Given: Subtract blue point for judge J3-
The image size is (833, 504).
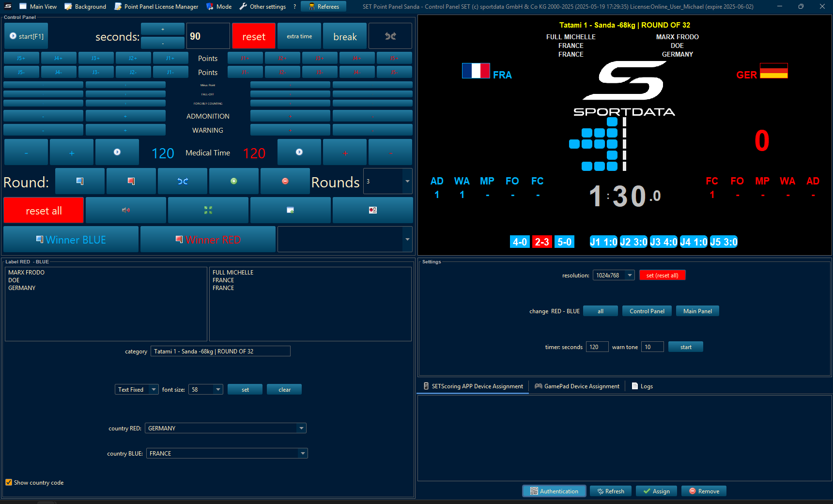Looking at the screenshot, I should tap(96, 72).
